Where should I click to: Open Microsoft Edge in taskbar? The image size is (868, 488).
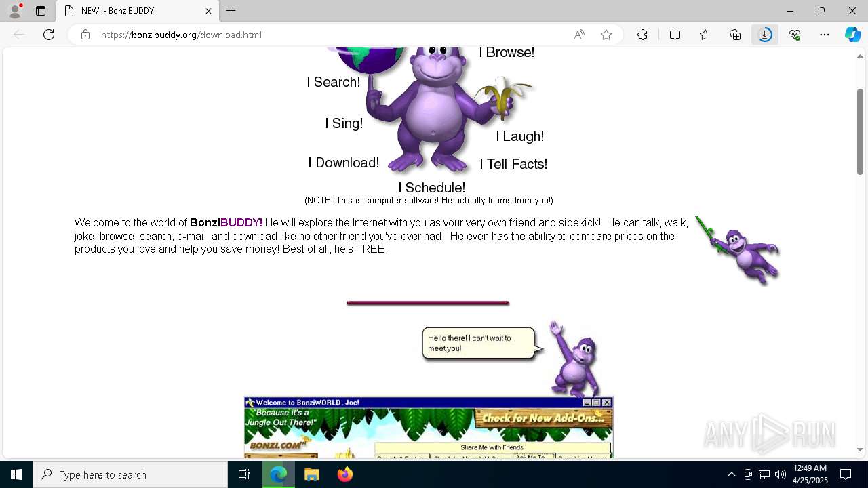tap(279, 474)
